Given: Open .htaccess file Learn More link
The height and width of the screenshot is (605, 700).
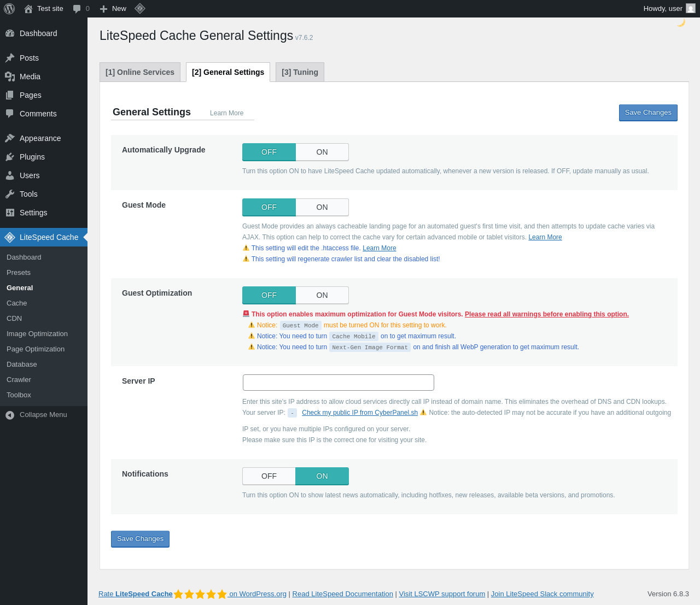Looking at the screenshot, I should pyautogui.click(x=380, y=248).
